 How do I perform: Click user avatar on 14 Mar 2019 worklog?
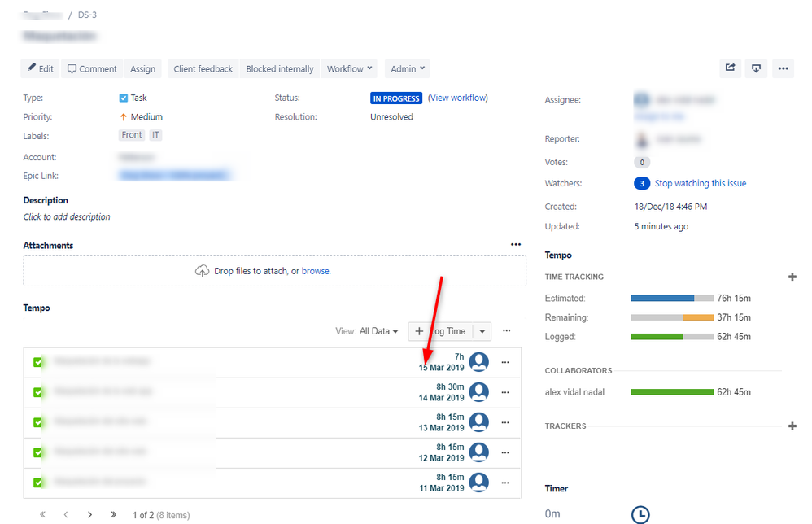[x=479, y=392]
